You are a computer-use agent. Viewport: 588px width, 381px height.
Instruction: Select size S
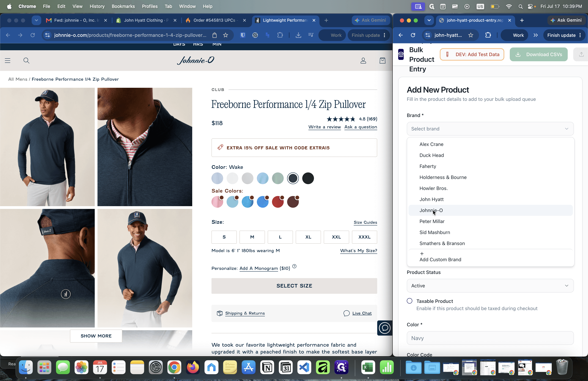(x=224, y=237)
